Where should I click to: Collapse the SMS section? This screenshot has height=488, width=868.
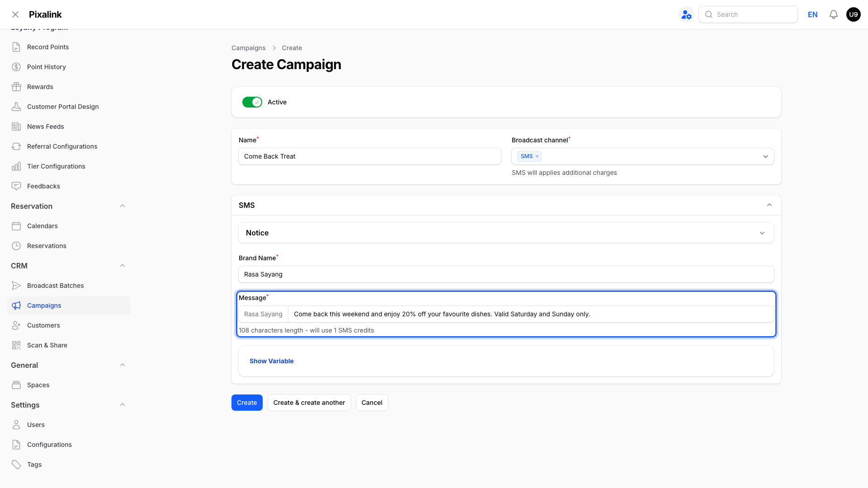769,205
